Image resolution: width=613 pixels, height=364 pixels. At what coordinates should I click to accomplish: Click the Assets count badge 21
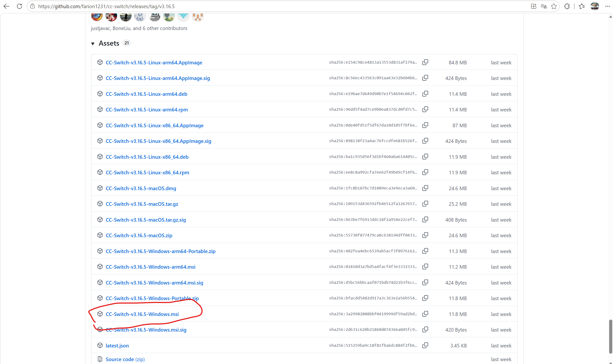coord(126,43)
